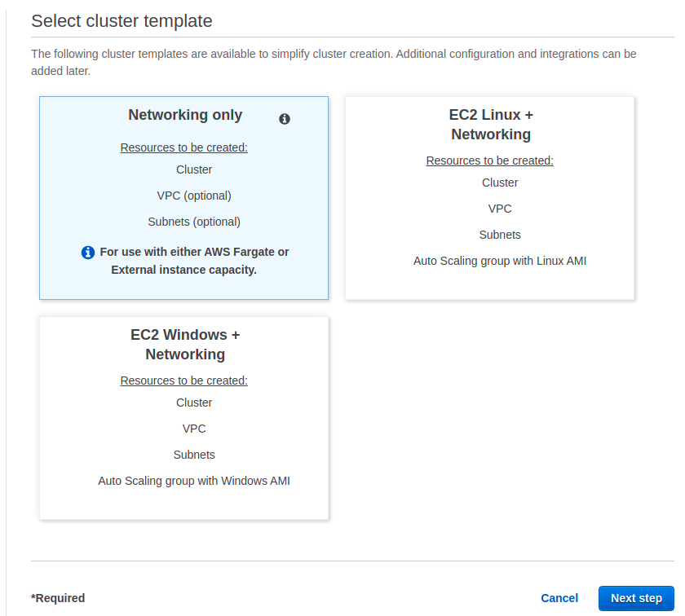Cancel the cluster creation

[x=559, y=598]
